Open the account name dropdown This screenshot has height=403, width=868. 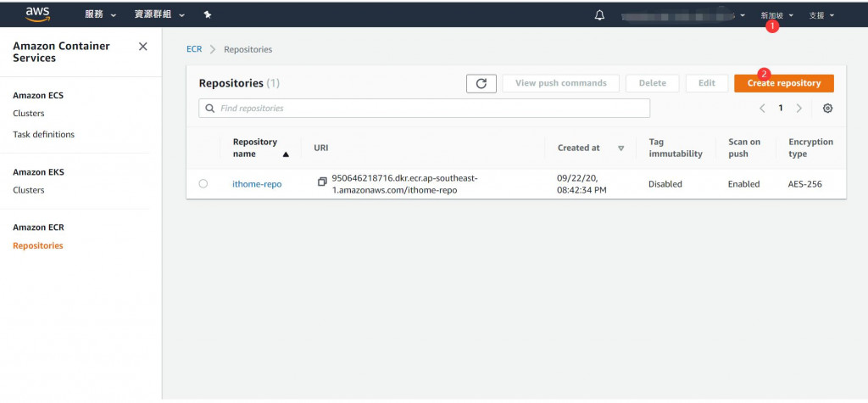point(684,15)
